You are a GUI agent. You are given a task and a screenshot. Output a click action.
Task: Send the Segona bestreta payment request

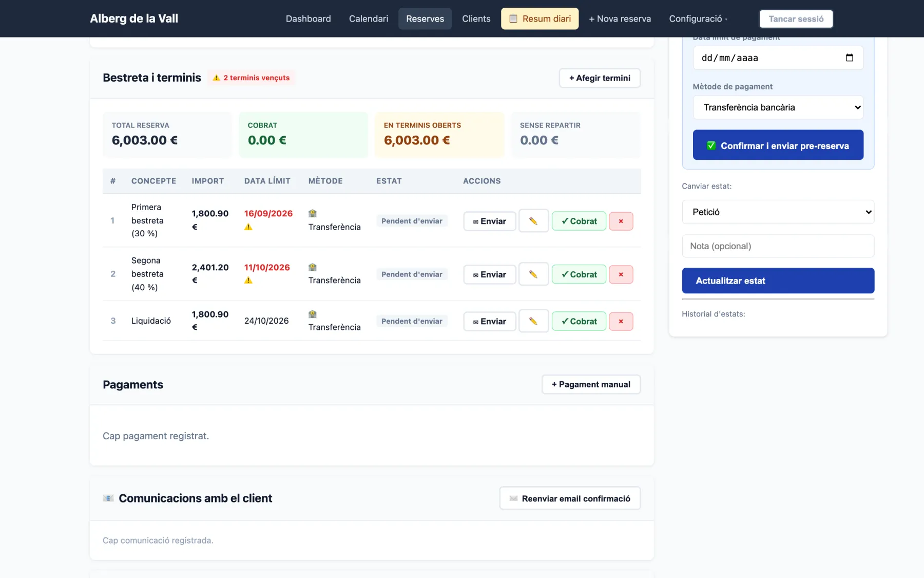coord(490,274)
